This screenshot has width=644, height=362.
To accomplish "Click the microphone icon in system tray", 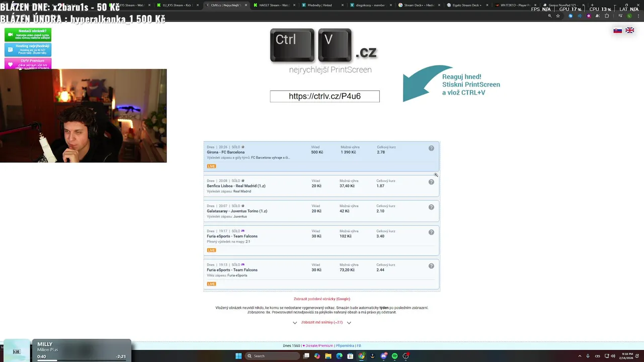I will pyautogui.click(x=588, y=356).
